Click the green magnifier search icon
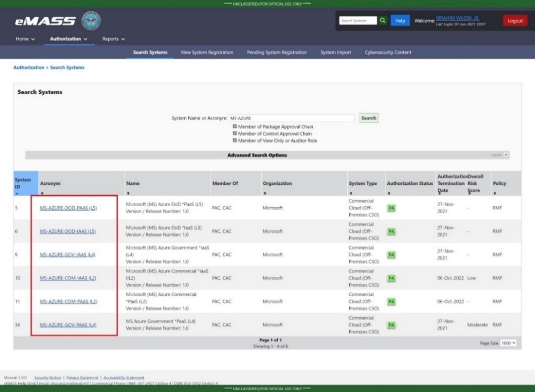535x392 pixels. (382, 21)
